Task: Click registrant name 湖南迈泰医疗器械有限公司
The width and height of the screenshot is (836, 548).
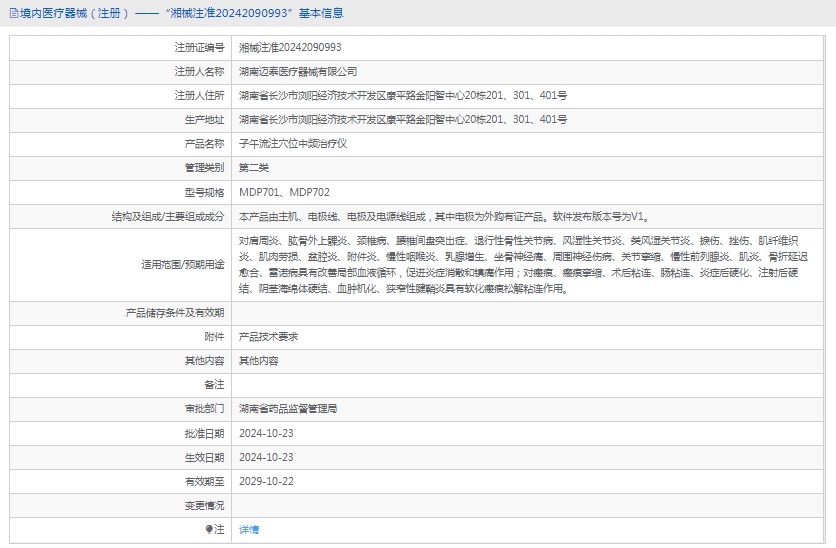Action: pyautogui.click(x=298, y=71)
